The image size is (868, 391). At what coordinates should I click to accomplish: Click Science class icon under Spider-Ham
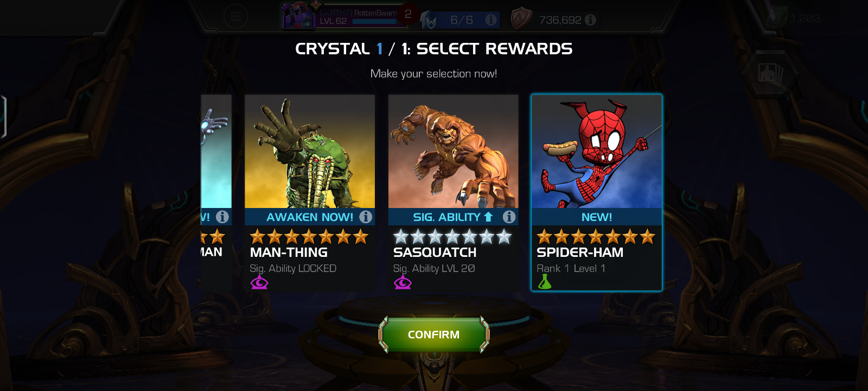coord(545,282)
